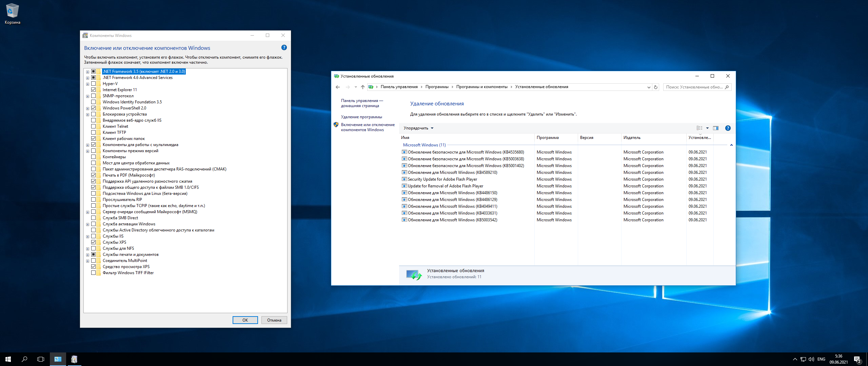This screenshot has height=366, width=868.
Task: Expand the Hyper-V tree node
Action: pos(87,84)
